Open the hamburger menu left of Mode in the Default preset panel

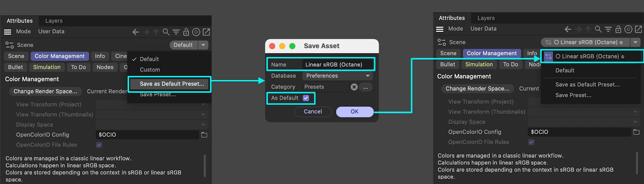(x=8, y=32)
